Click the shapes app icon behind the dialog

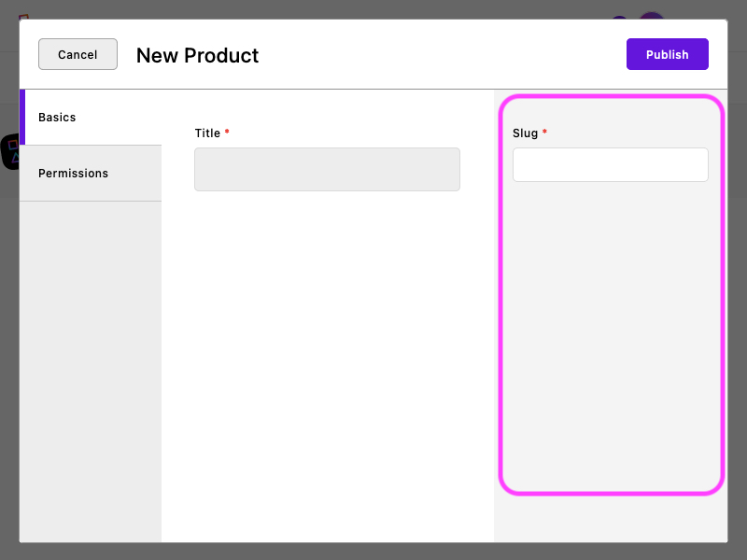pos(9,152)
